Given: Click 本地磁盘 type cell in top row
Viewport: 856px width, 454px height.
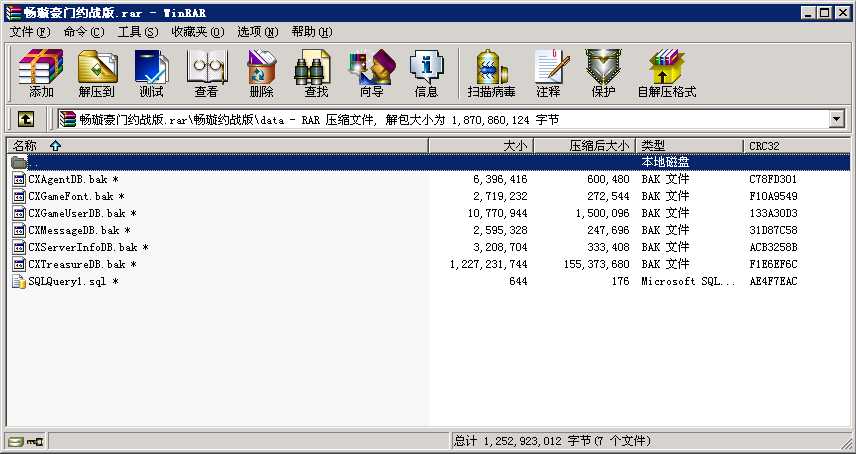Looking at the screenshot, I should click(x=665, y=162).
